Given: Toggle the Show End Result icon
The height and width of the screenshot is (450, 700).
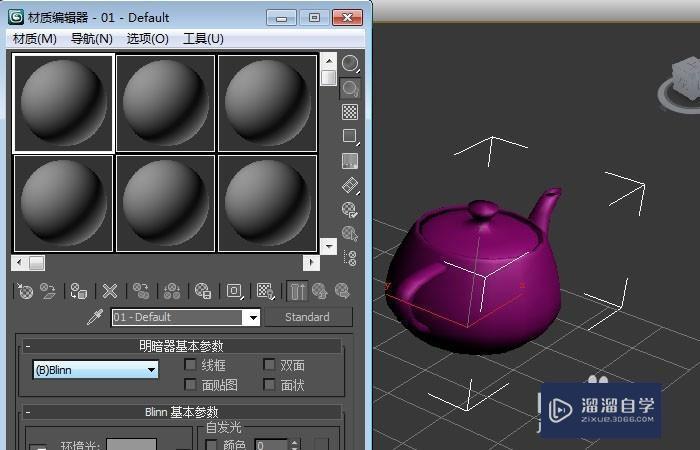Looking at the screenshot, I should point(297,291).
